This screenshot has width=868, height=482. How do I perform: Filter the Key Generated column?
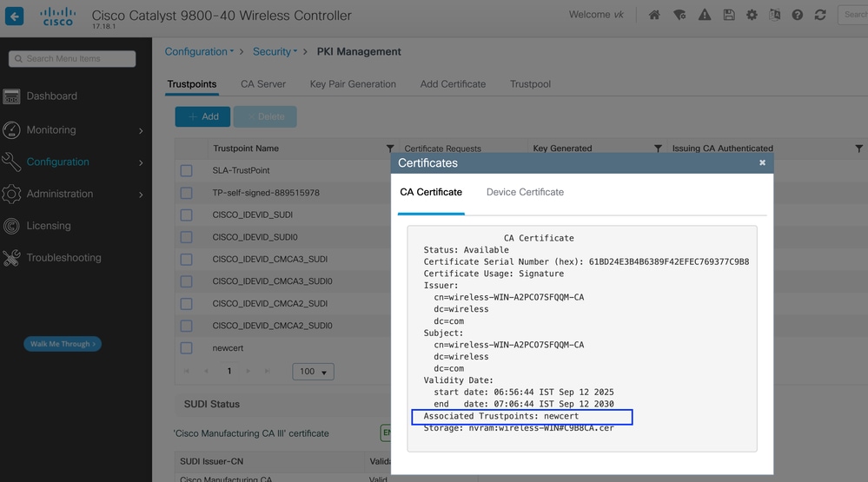tap(658, 149)
